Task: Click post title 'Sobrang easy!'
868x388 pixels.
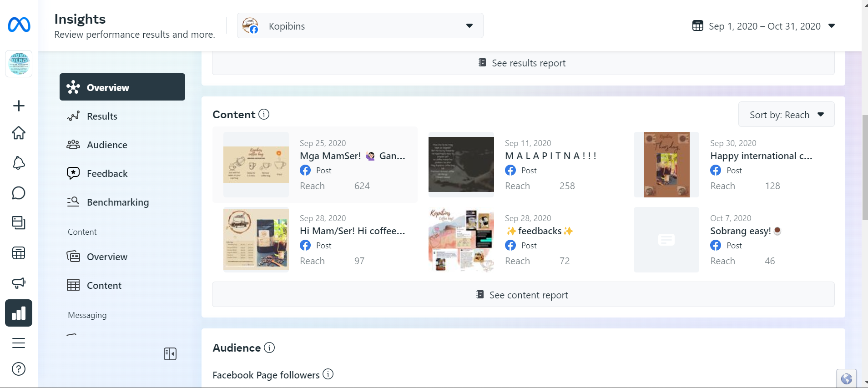Action: (746, 231)
